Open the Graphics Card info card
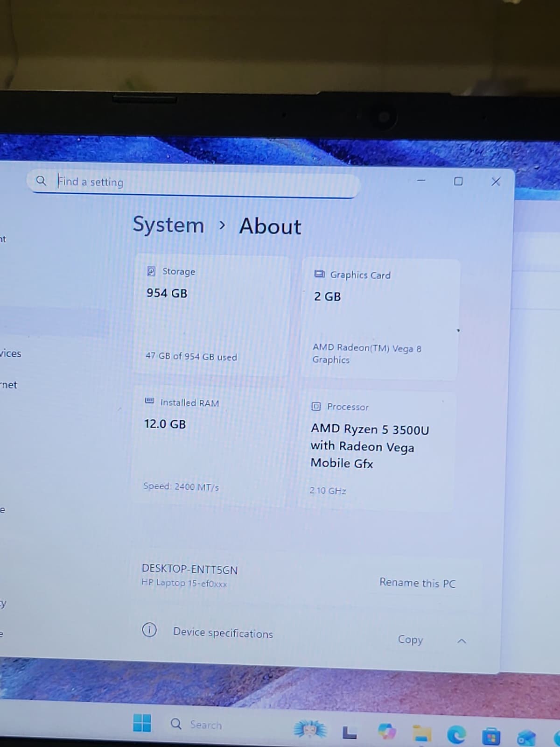This screenshot has width=560, height=747. [x=380, y=319]
